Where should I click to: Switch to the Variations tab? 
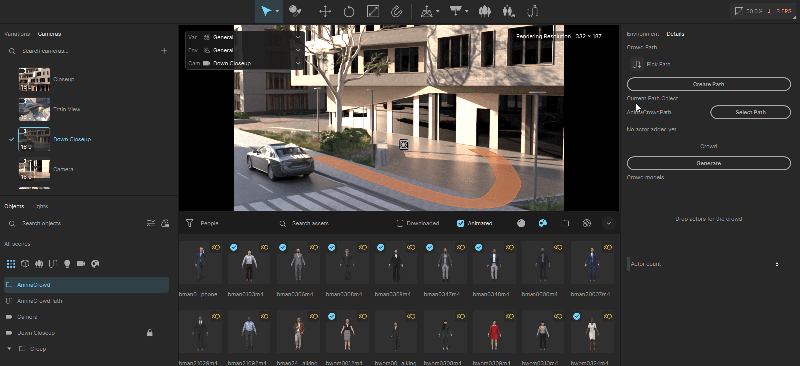[17, 34]
